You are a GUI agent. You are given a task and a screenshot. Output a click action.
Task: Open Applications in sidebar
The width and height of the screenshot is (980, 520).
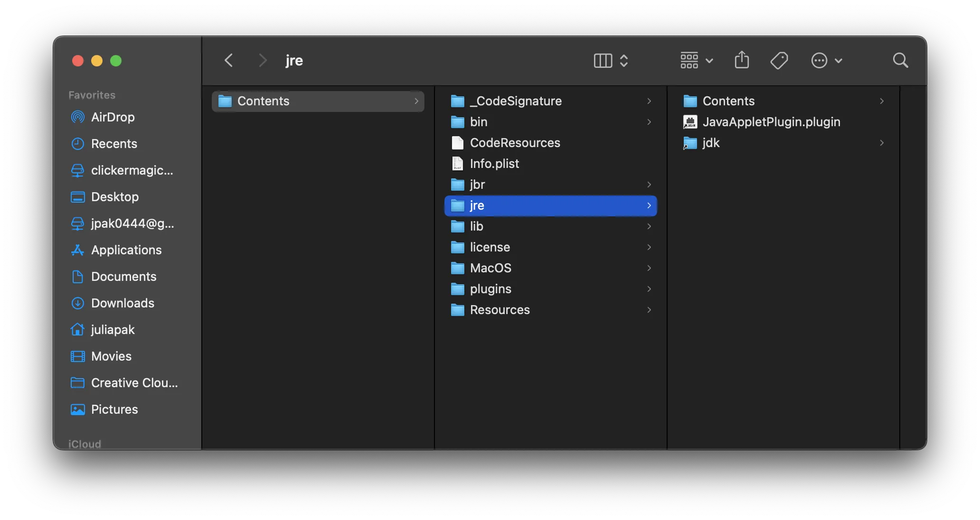click(x=126, y=250)
